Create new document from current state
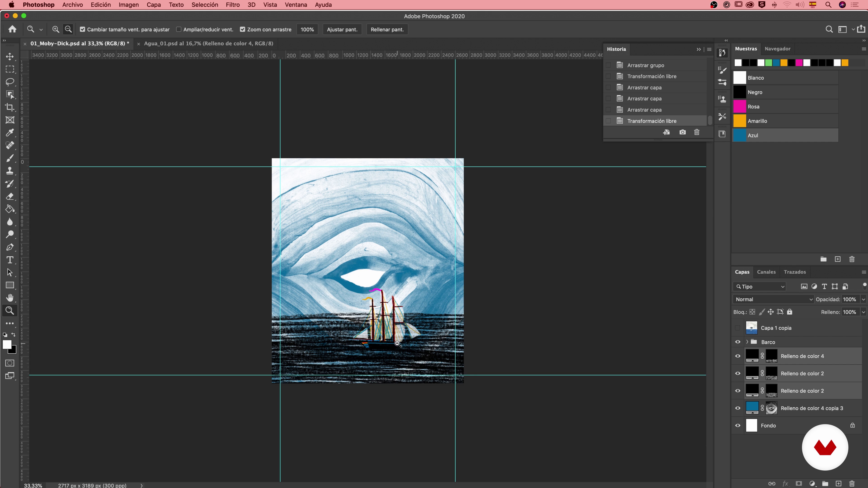The height and width of the screenshot is (488, 868). 667,132
